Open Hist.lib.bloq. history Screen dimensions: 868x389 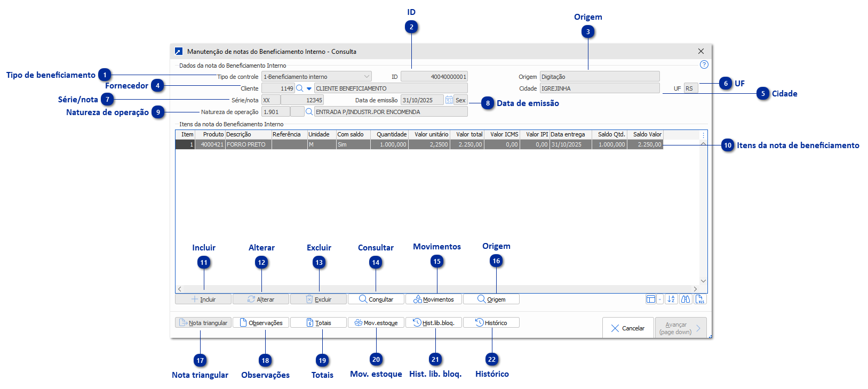[x=434, y=323]
